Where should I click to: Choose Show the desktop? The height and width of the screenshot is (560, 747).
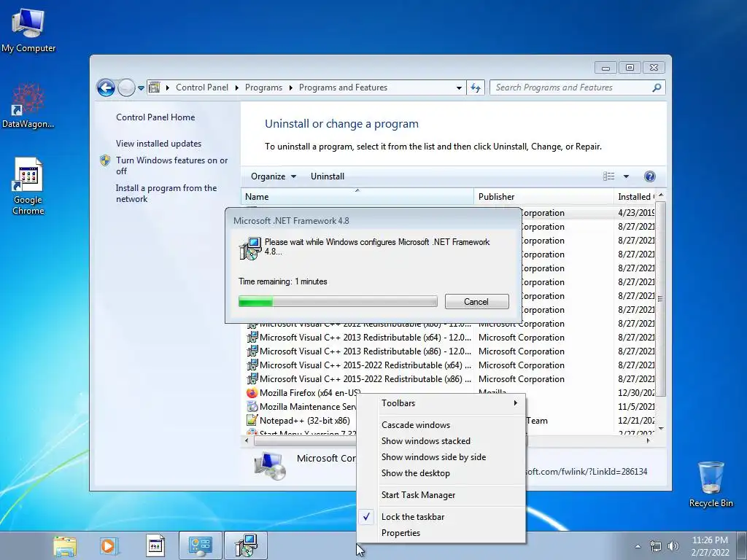point(441,473)
